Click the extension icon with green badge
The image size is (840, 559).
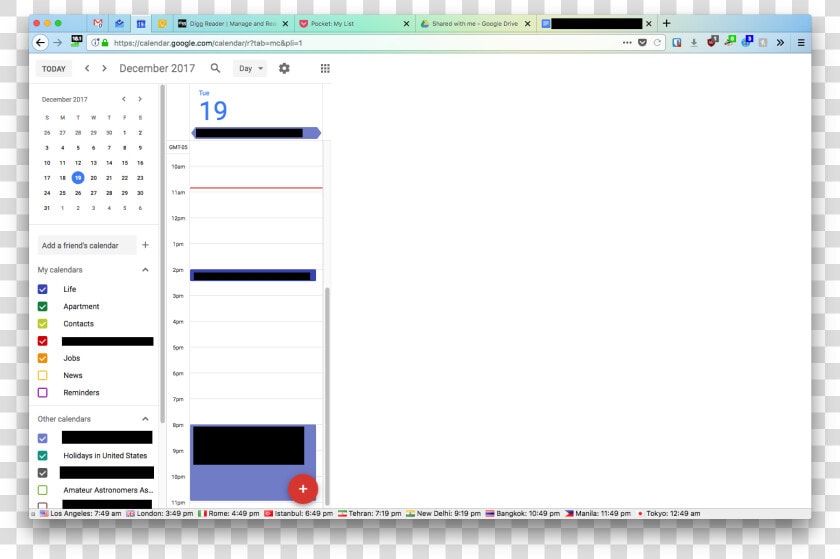click(x=730, y=41)
